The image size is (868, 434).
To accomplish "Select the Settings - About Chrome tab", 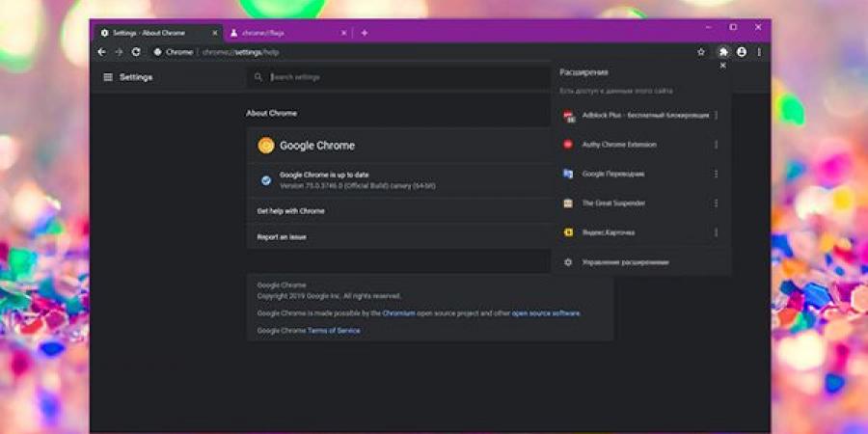I will click(x=154, y=33).
